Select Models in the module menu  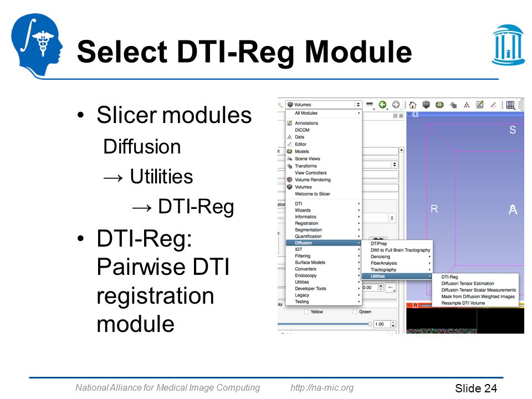click(324, 151)
